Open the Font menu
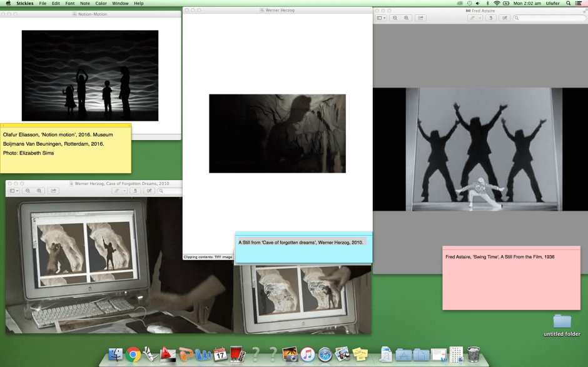The height and width of the screenshot is (367, 588). coord(69,4)
